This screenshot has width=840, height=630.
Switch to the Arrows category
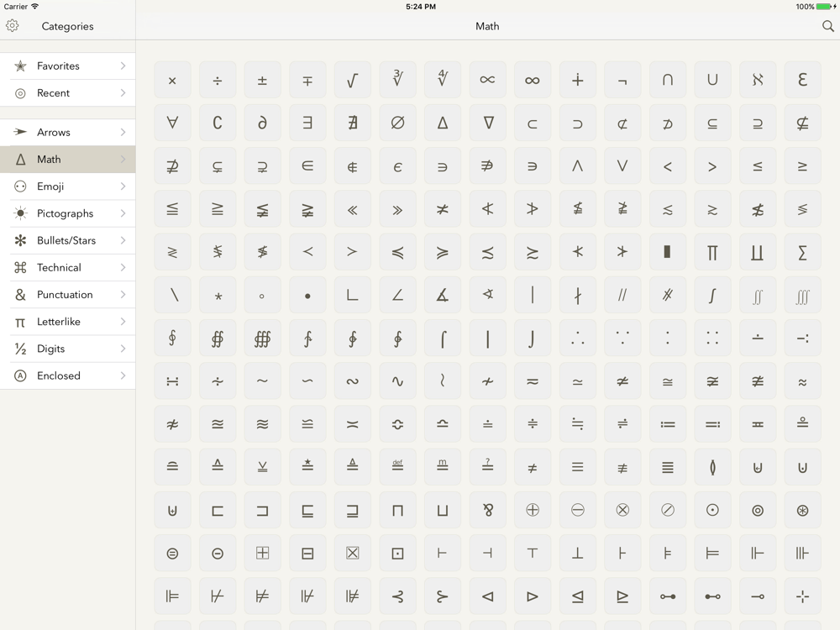click(67, 133)
